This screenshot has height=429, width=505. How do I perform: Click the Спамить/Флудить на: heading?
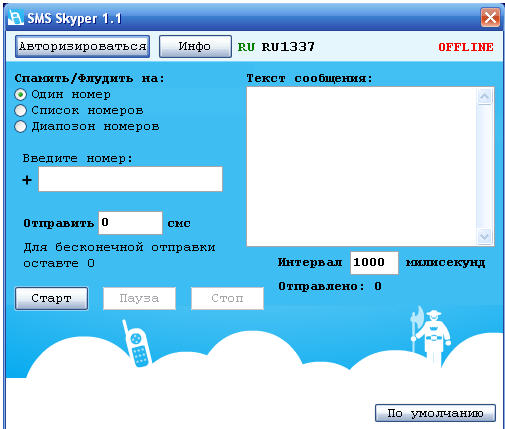(90, 79)
